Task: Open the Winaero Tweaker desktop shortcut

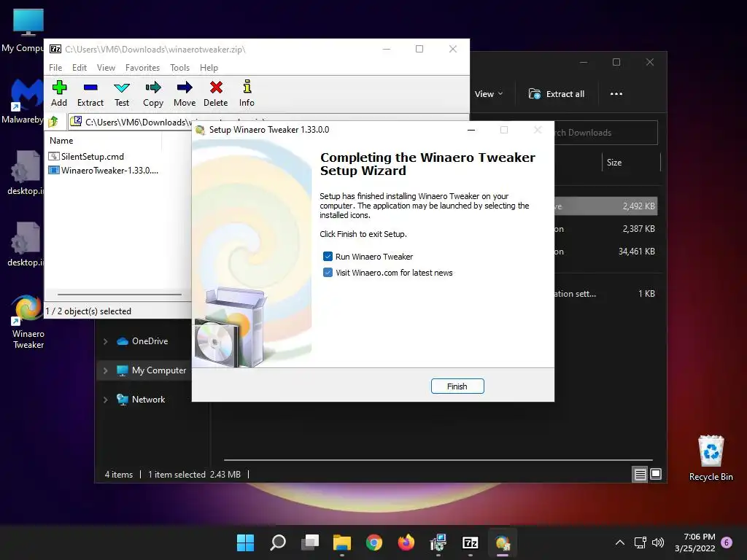Action: (28, 322)
